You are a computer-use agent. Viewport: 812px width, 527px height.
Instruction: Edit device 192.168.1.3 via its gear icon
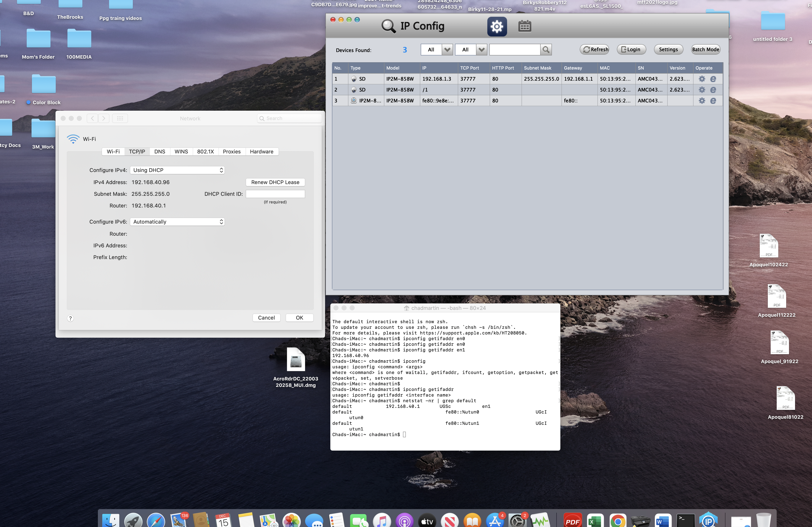click(702, 79)
